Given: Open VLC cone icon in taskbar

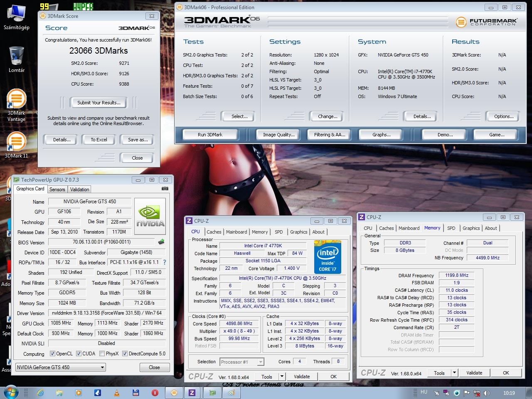Looking at the screenshot, I should coord(117,392).
